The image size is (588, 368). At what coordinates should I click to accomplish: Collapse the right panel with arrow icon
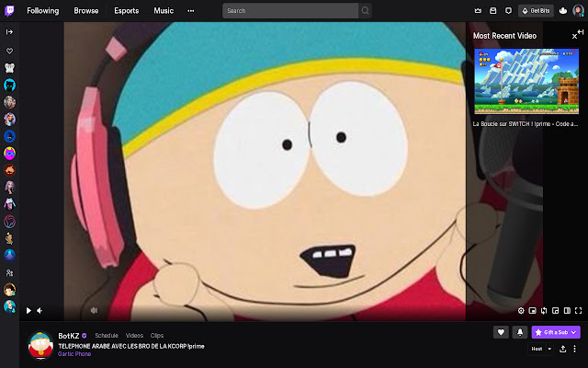point(581,32)
